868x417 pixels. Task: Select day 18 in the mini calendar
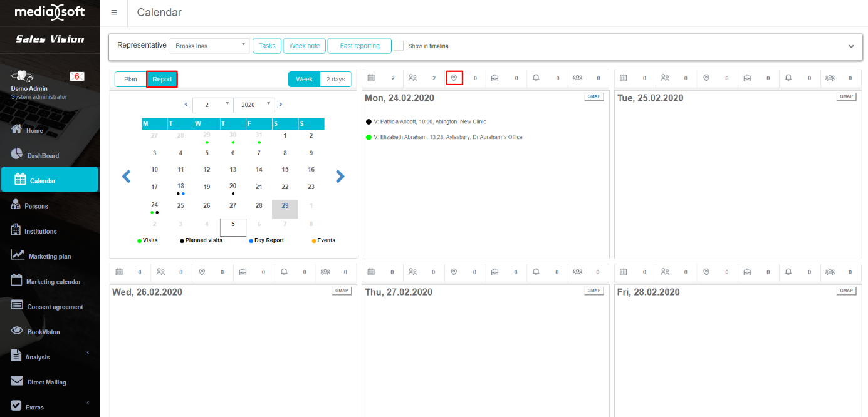(x=180, y=187)
